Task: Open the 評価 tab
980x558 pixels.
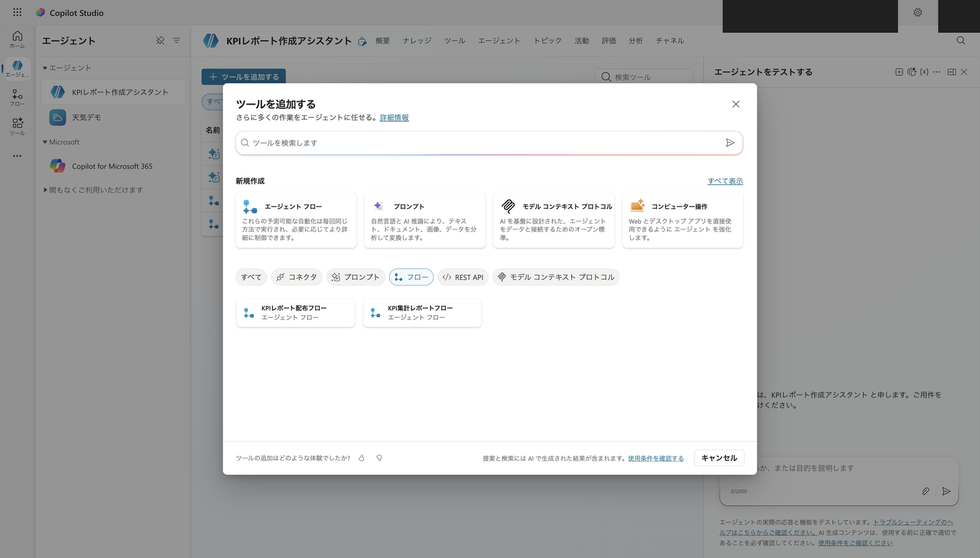Action: [x=609, y=40]
